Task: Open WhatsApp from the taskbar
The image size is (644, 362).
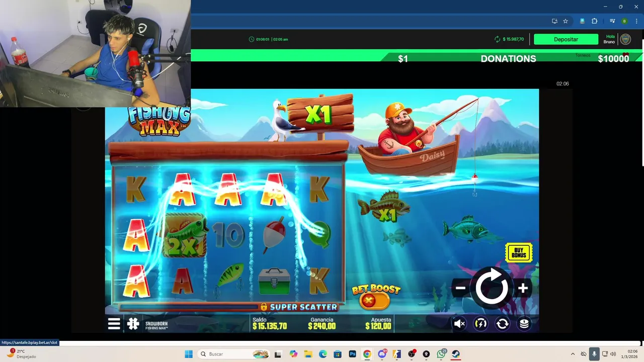Action: point(442,354)
